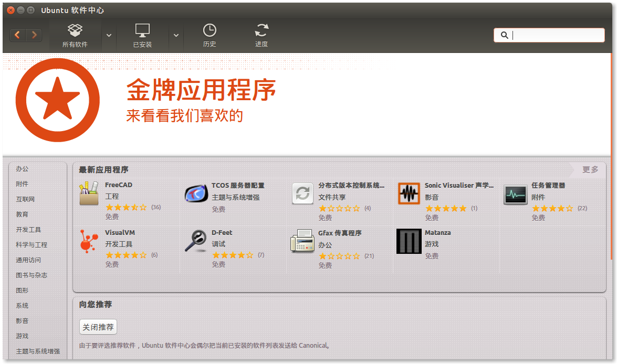The width and height of the screenshot is (617, 364).
Task: Open the 教育 category
Action: pyautogui.click(x=22, y=214)
